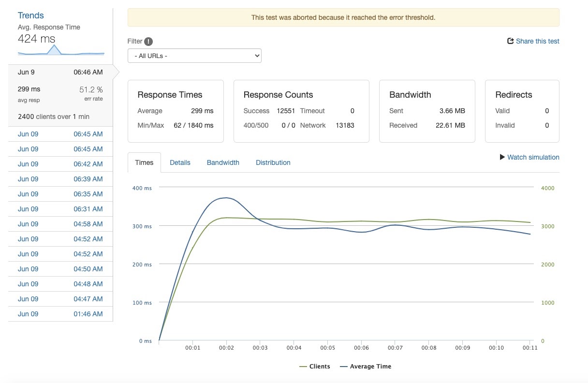The width and height of the screenshot is (588, 383).
Task: Open the Jun 09 04:58 AM test run
Action: [60, 224]
